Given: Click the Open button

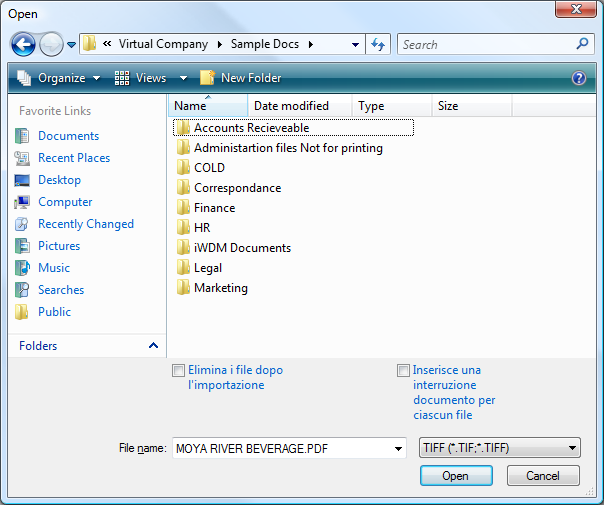Looking at the screenshot, I should pos(456,476).
